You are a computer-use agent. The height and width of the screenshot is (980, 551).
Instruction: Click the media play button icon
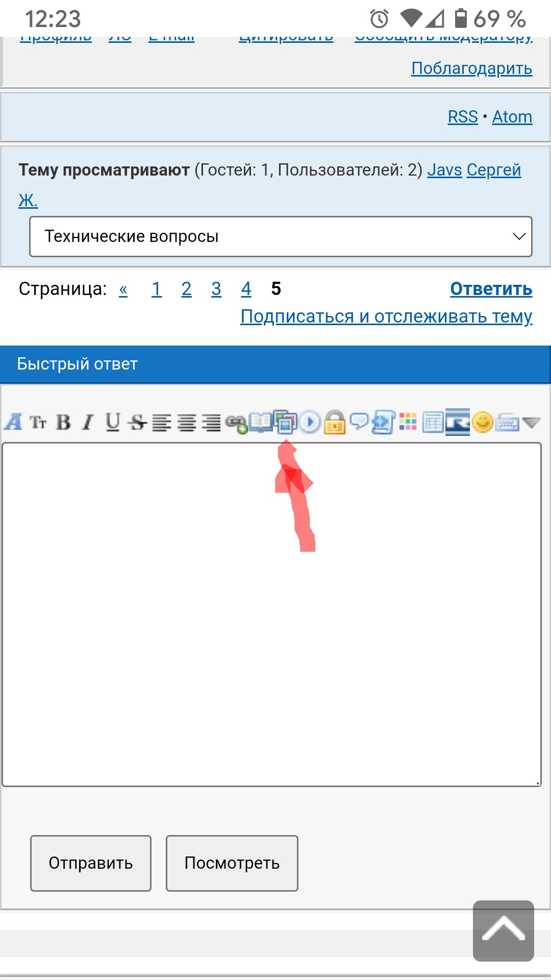(310, 423)
